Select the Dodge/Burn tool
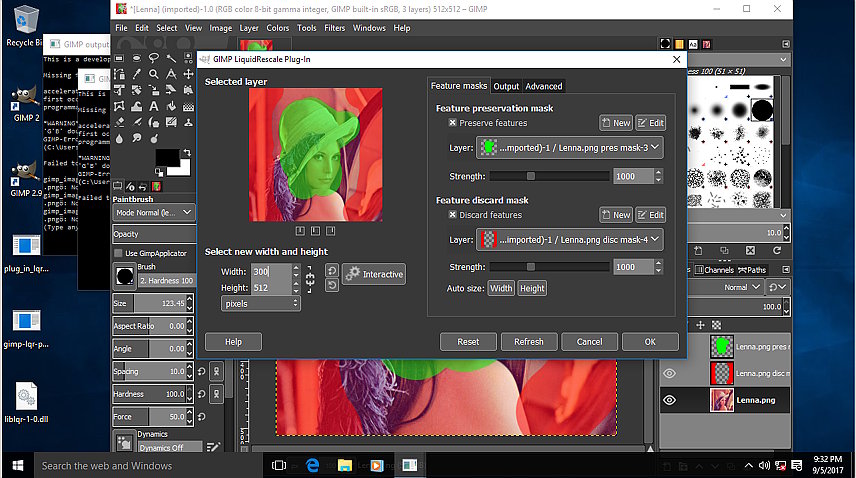This screenshot has height=478, width=856. tap(153, 139)
